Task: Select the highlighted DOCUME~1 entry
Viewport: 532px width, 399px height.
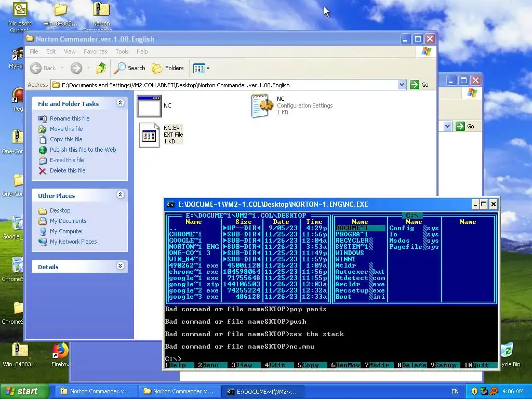Action: pos(360,228)
